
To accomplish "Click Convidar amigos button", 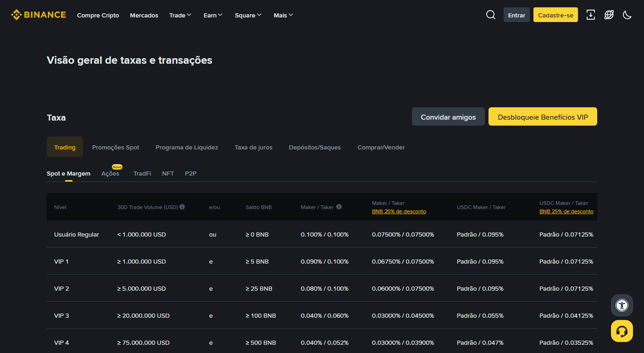I will (x=448, y=117).
